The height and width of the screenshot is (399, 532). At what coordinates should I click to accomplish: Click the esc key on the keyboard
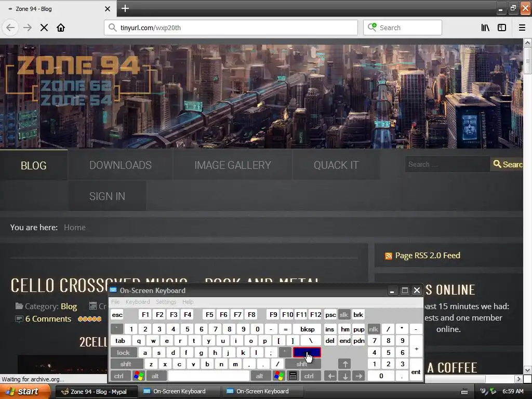point(117,314)
